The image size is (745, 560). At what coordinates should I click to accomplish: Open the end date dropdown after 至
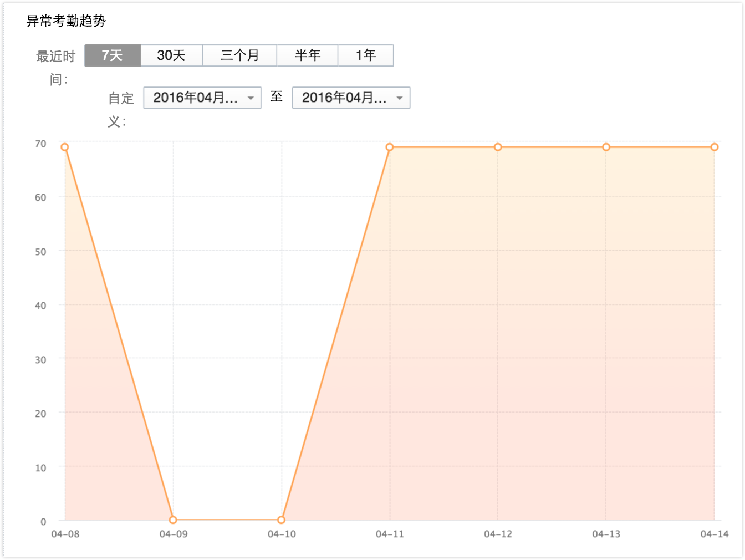[x=351, y=98]
